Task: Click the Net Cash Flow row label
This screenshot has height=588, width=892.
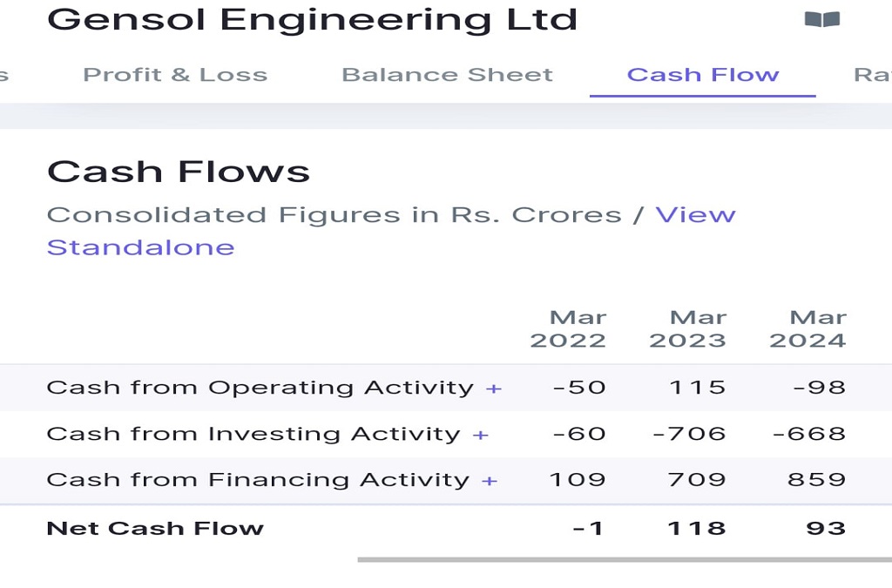Action: pos(155,528)
